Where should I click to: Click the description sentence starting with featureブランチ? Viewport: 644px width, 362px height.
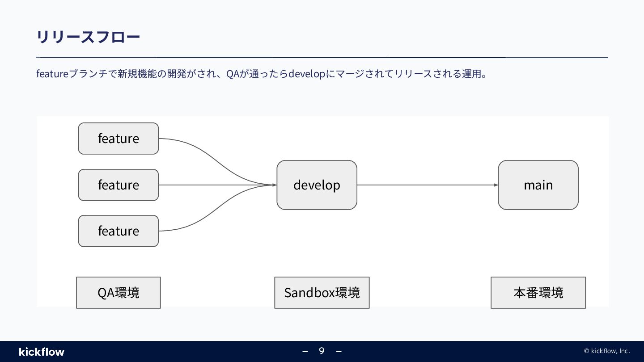[x=262, y=74]
